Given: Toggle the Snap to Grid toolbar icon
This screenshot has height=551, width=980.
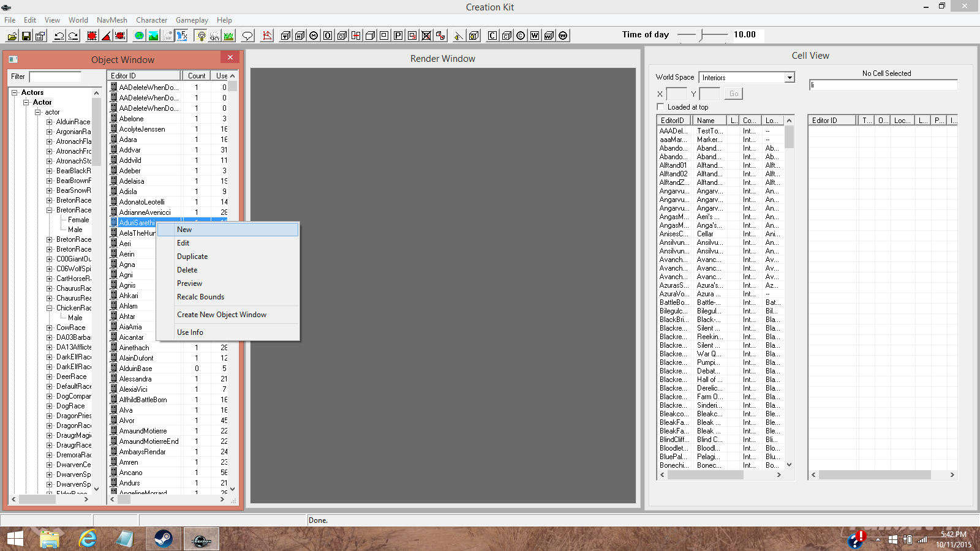Looking at the screenshot, I should tap(92, 36).
